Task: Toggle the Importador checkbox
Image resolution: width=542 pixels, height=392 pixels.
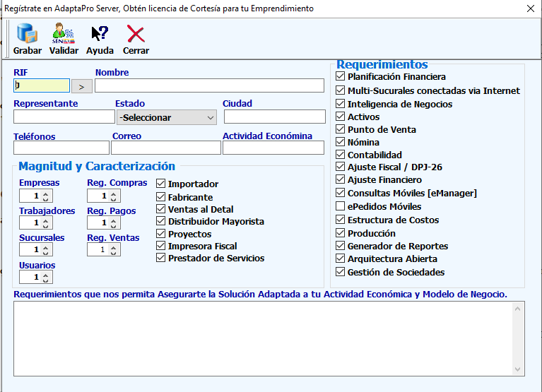Action: click(160, 184)
